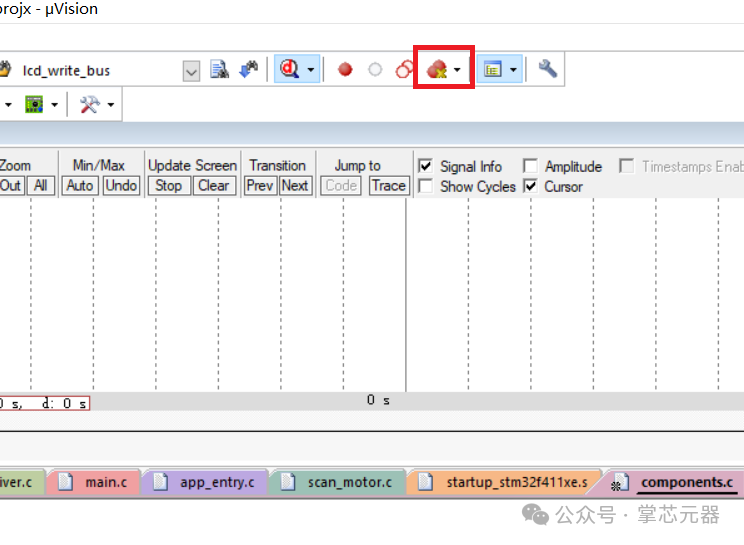This screenshot has width=744, height=545.
Task: Click the d: 0 s cursor delta readout
Action: pyautogui.click(x=64, y=404)
